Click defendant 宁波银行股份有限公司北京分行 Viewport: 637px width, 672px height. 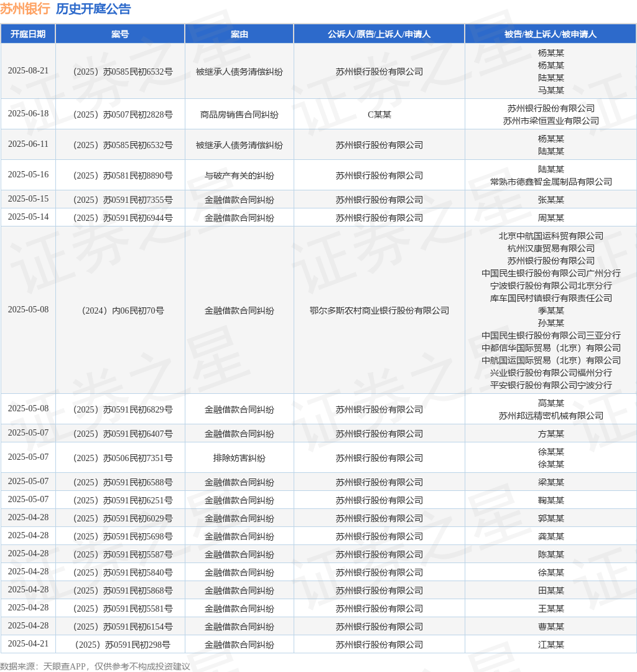click(551, 286)
